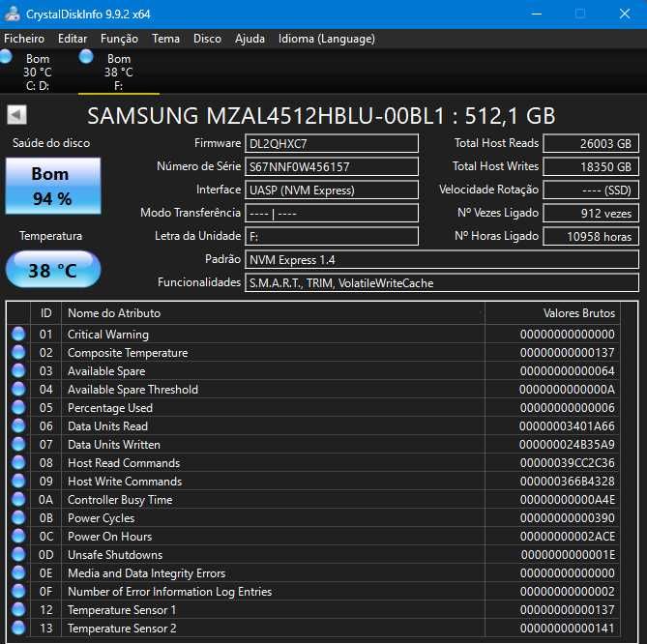The width and height of the screenshot is (647, 644).
Task: Click the Bom 94 % health status button
Action: (53, 186)
